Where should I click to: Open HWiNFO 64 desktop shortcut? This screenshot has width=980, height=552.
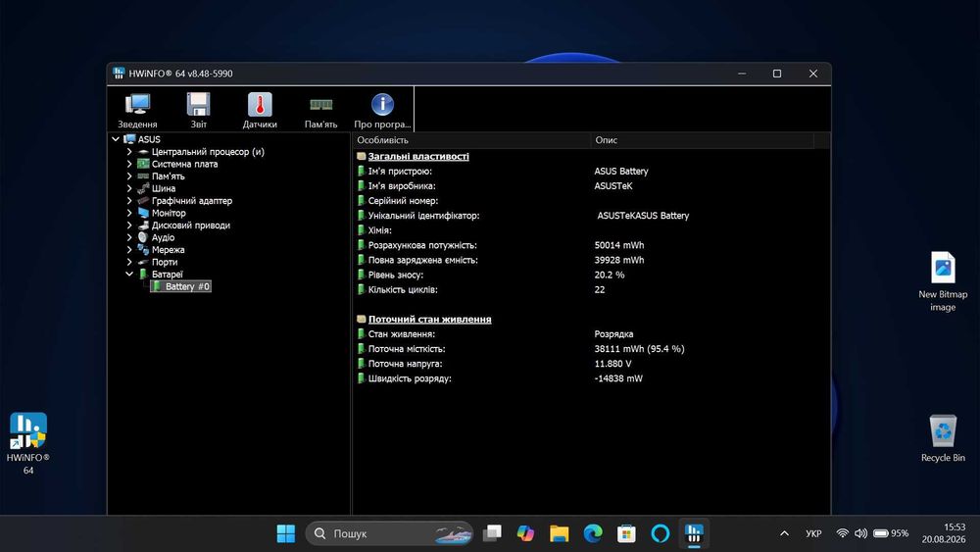tap(28, 443)
